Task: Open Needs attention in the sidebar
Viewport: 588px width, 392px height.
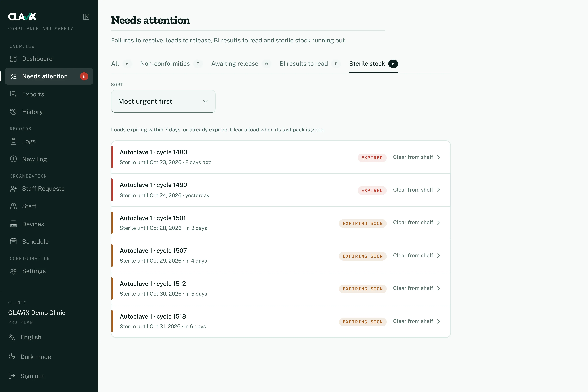Action: [49, 76]
